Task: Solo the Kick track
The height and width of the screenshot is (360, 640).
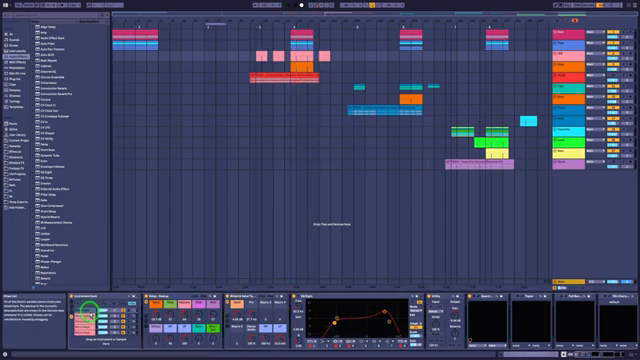Action: (624, 32)
